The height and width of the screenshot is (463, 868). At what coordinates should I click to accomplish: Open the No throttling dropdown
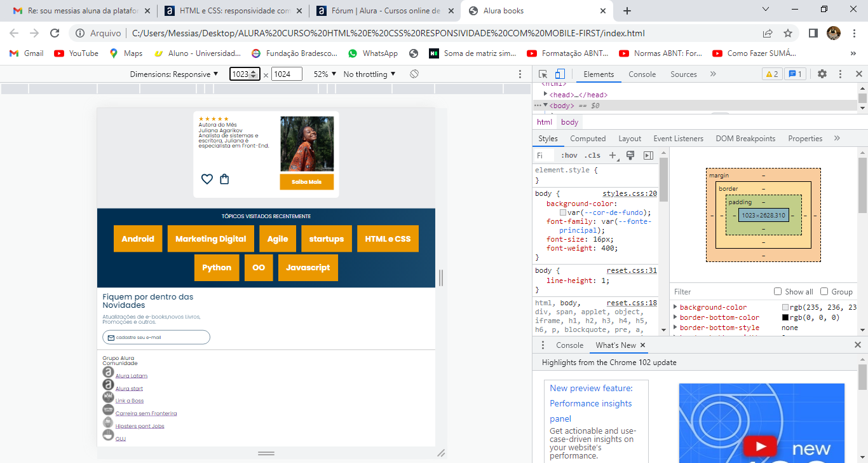click(x=369, y=74)
